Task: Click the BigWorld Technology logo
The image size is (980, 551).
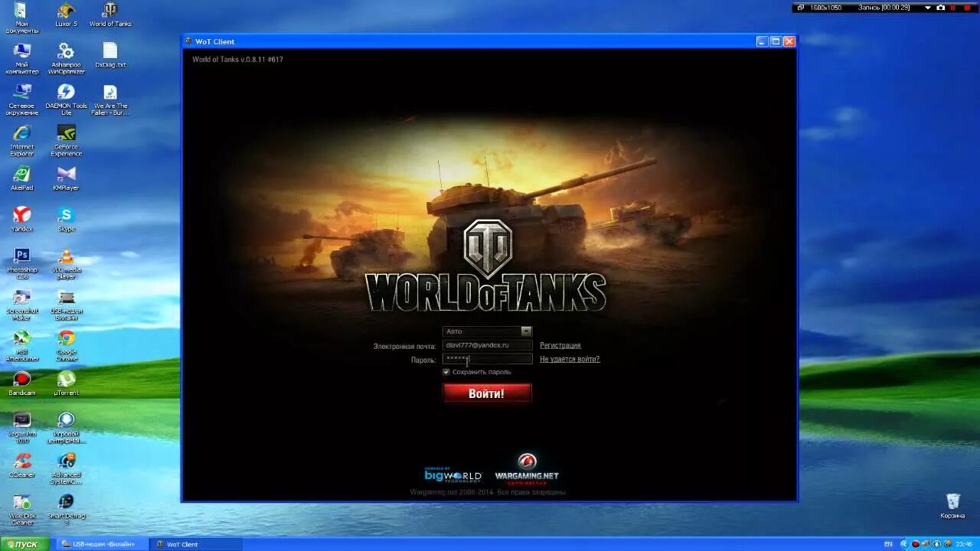Action: (453, 474)
